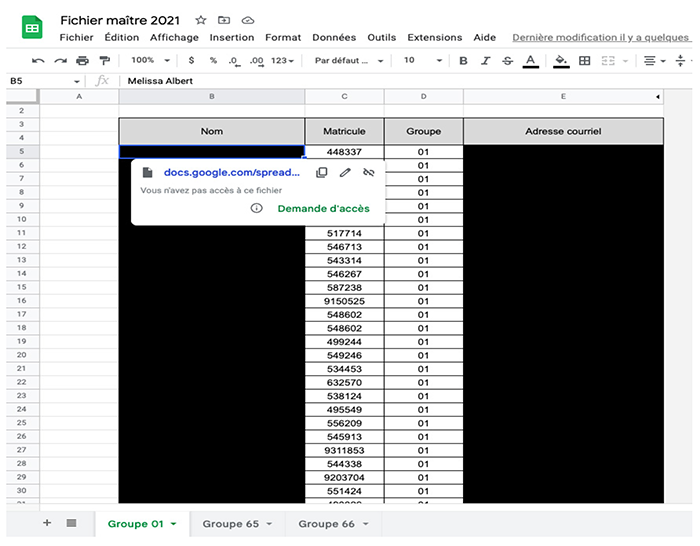Click the merge cells icon
The height and width of the screenshot is (546, 700).
point(608,60)
